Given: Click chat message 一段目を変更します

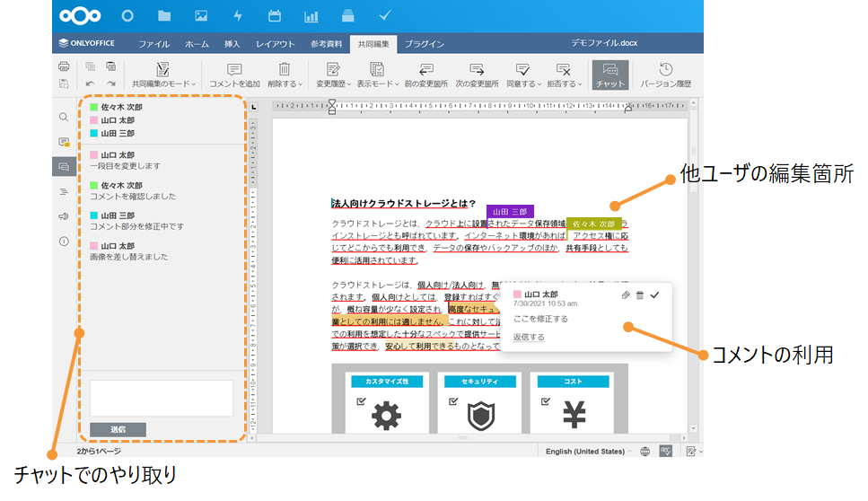Looking at the screenshot, I should click(125, 166).
